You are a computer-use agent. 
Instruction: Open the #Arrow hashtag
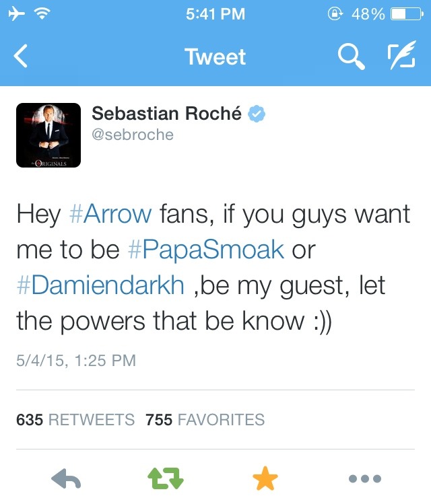pos(110,214)
